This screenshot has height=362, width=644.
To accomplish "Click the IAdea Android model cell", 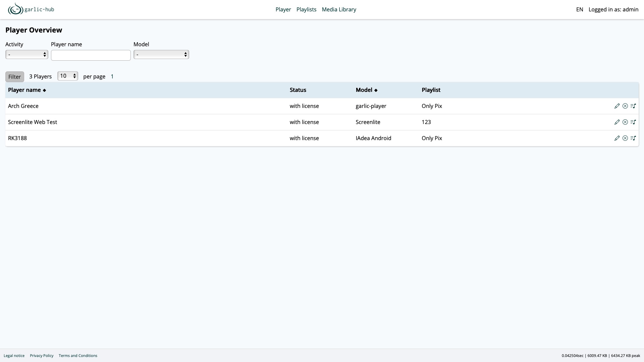I will point(373,138).
